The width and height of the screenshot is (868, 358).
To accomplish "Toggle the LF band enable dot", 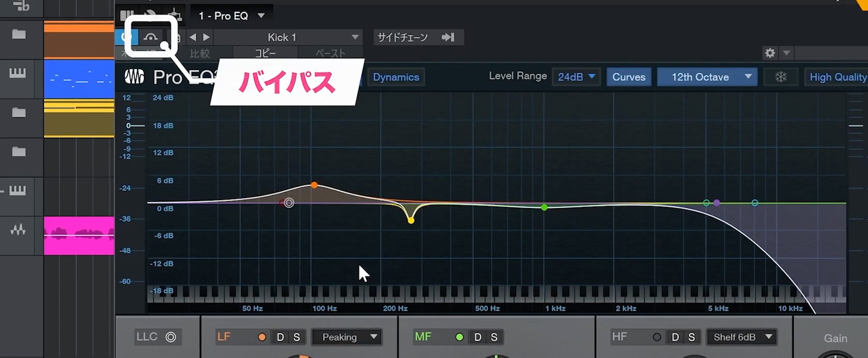I will (262, 337).
